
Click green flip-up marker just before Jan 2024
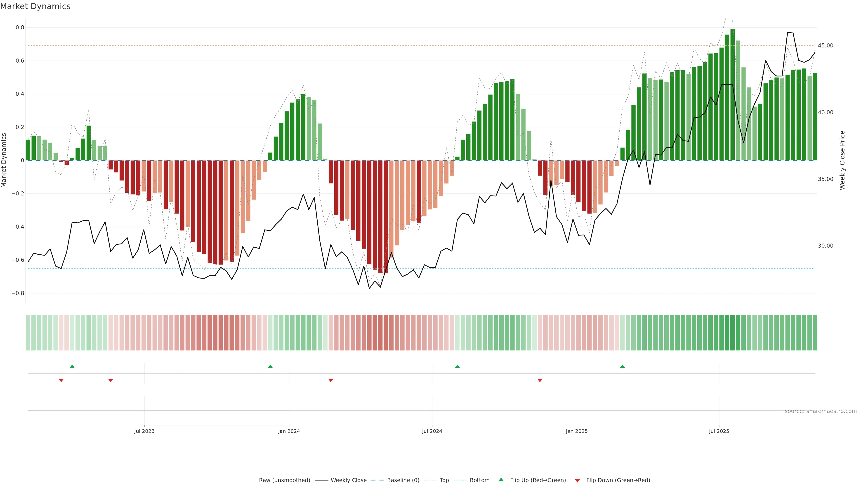270,366
